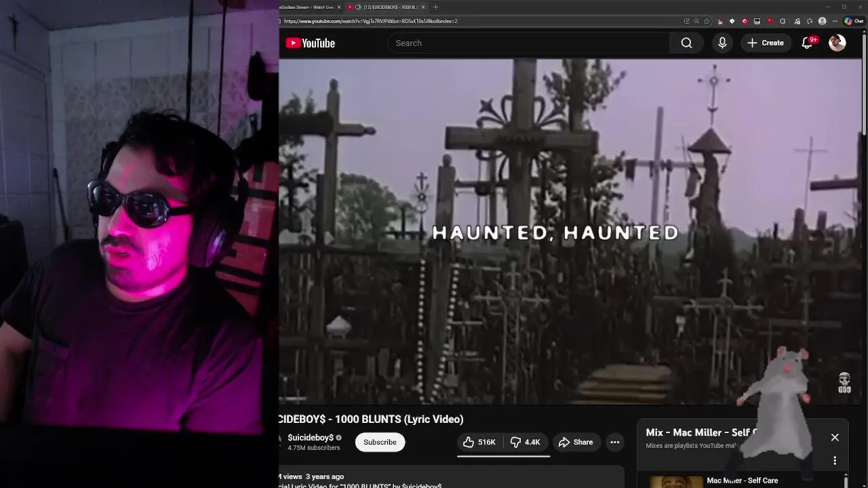Image resolution: width=868 pixels, height=488 pixels.
Task: Click the 4.75M subscribers text
Action: pos(314,448)
